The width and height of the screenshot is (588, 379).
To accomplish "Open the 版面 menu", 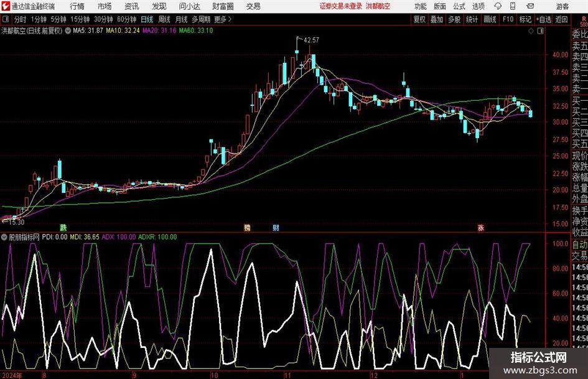I will [x=439, y=6].
